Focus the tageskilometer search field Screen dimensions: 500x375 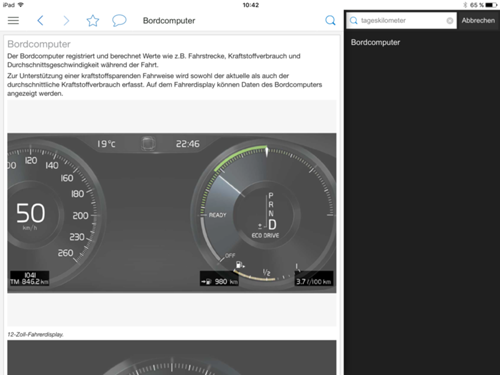[x=401, y=21]
